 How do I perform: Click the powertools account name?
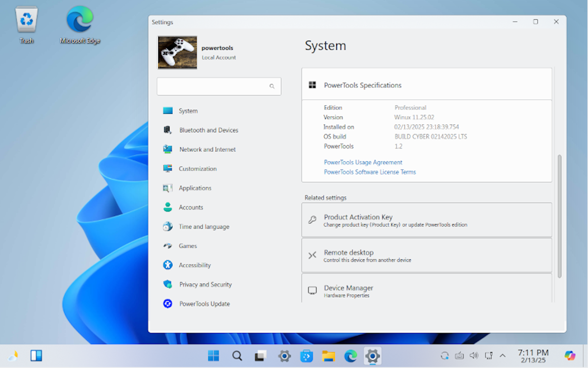[x=217, y=48]
